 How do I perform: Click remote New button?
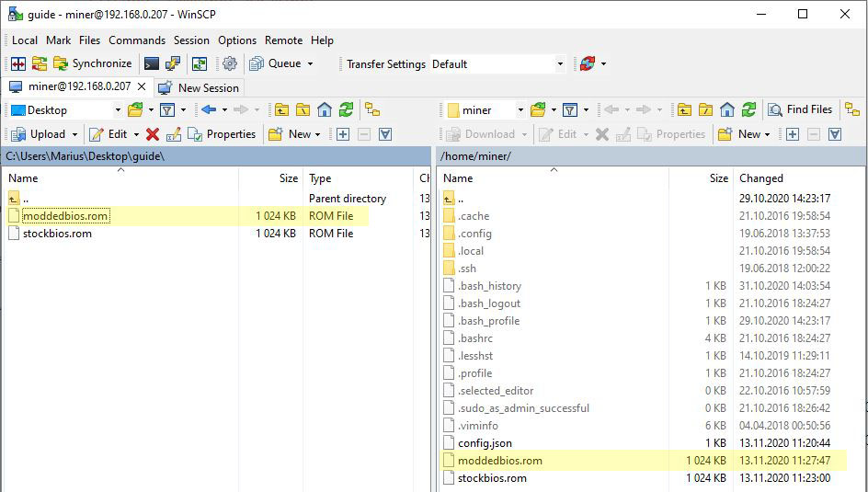[739, 134]
